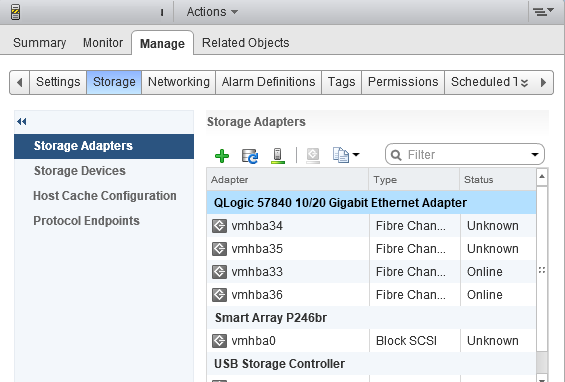Image resolution: width=565 pixels, height=382 pixels.
Task: Click the vmhba0 adapter icon
Action: [219, 341]
